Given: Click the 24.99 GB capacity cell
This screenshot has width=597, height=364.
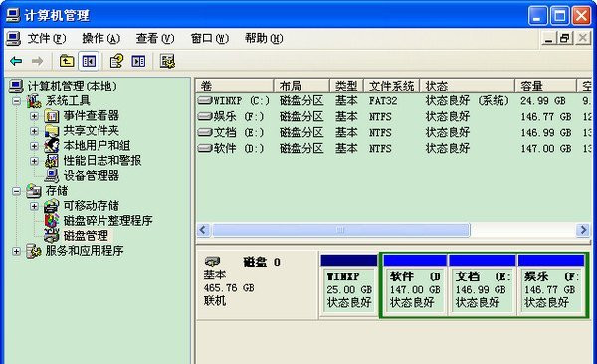Looking at the screenshot, I should click(x=543, y=101).
